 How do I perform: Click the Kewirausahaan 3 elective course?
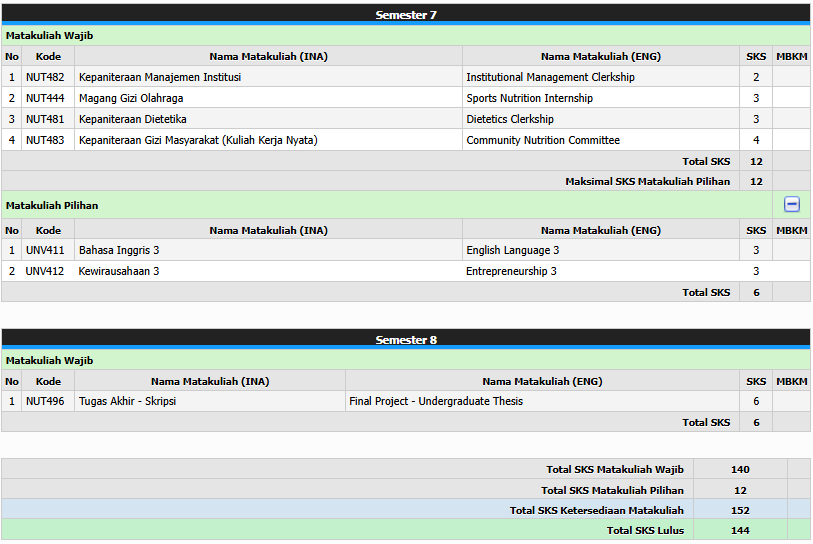(119, 271)
